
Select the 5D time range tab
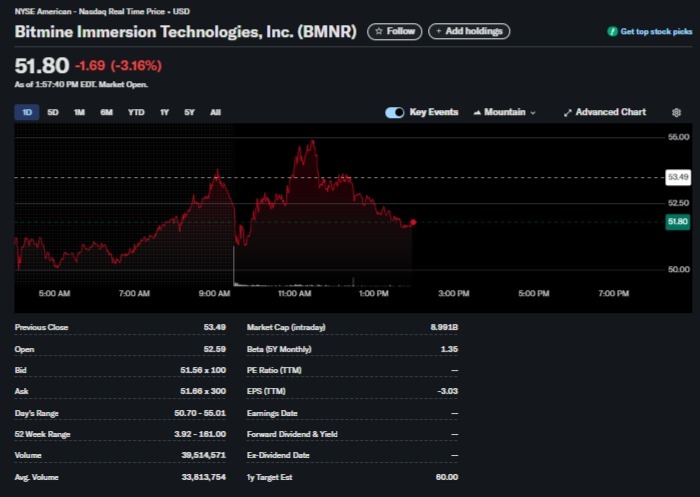pos(53,112)
